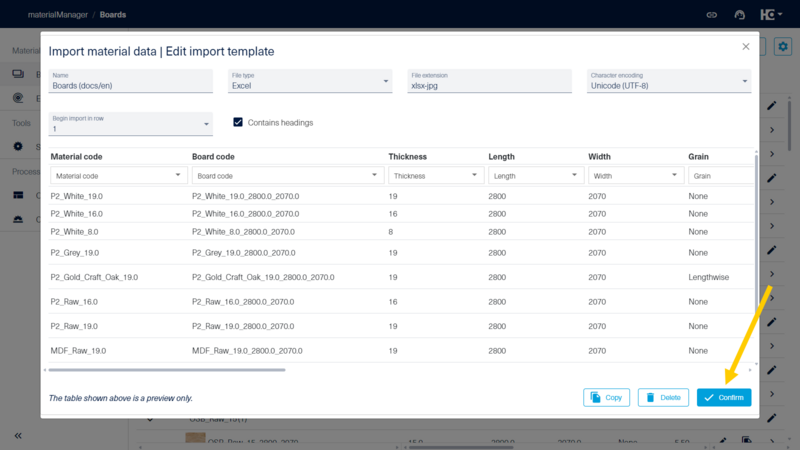
Task: Uncheck the Contains headings checkbox
Action: point(238,122)
